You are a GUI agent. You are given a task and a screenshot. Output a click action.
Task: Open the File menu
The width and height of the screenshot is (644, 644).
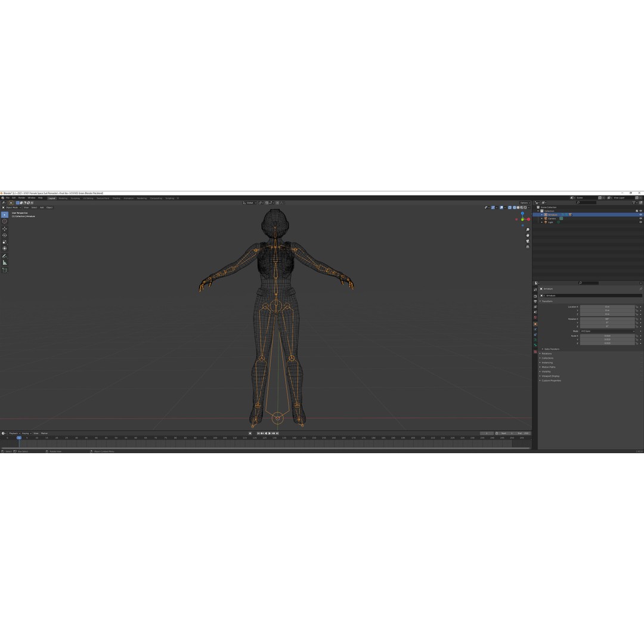[x=7, y=198]
